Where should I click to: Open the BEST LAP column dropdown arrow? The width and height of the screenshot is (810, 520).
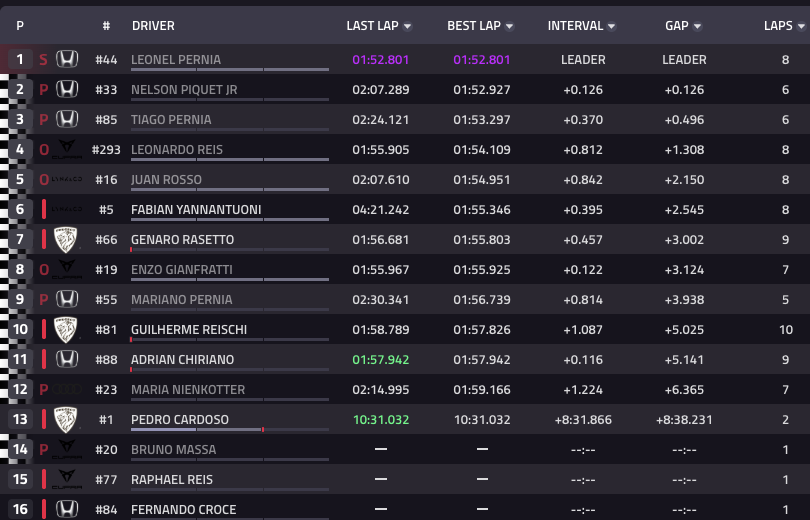510,26
